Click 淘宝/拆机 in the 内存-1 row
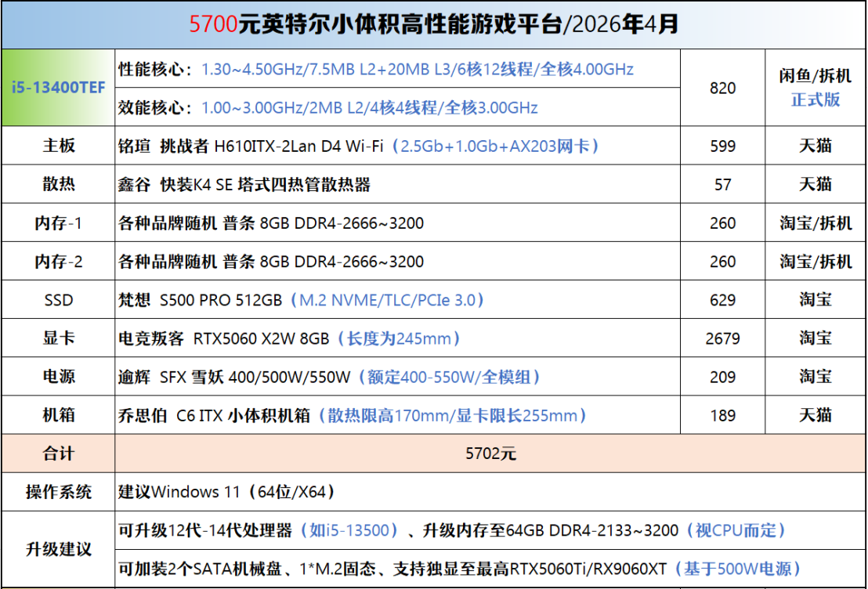 [x=815, y=222]
